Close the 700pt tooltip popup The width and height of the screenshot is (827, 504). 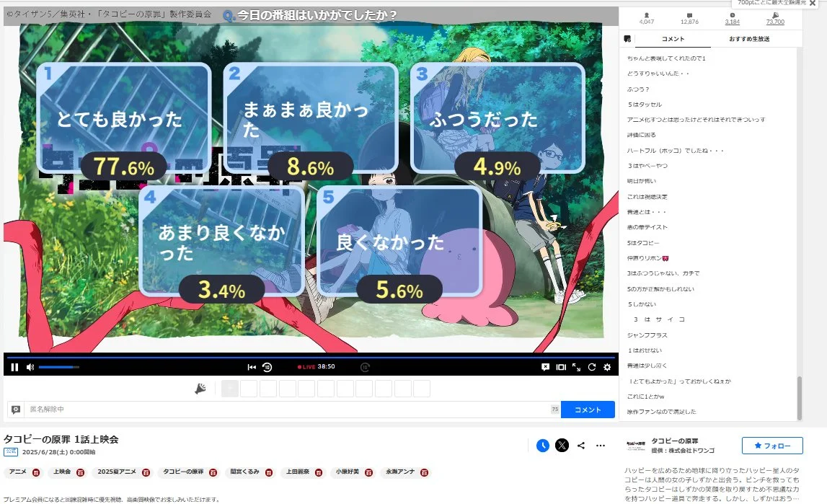pyautogui.click(x=813, y=3)
